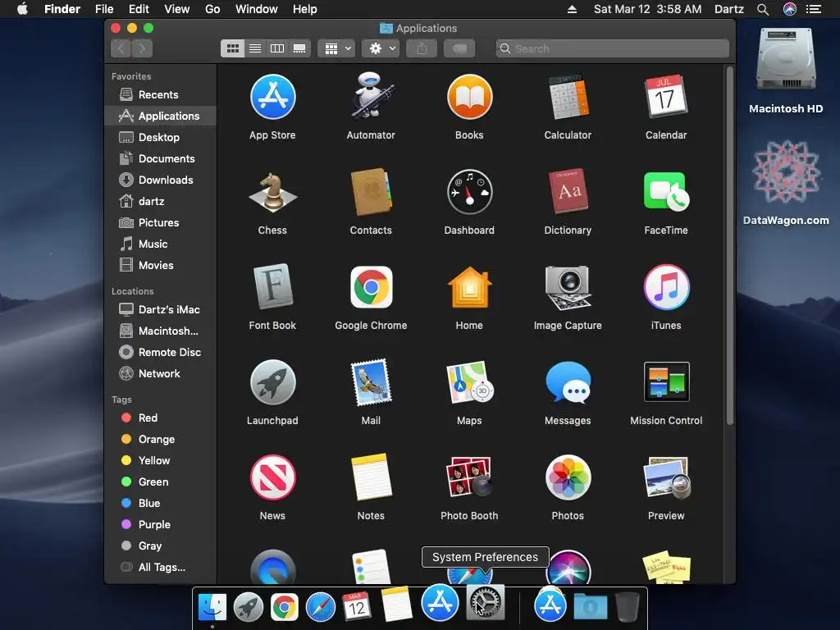Open the App Store application icon in Finder
Viewport: 840px width, 630px height.
[272, 97]
